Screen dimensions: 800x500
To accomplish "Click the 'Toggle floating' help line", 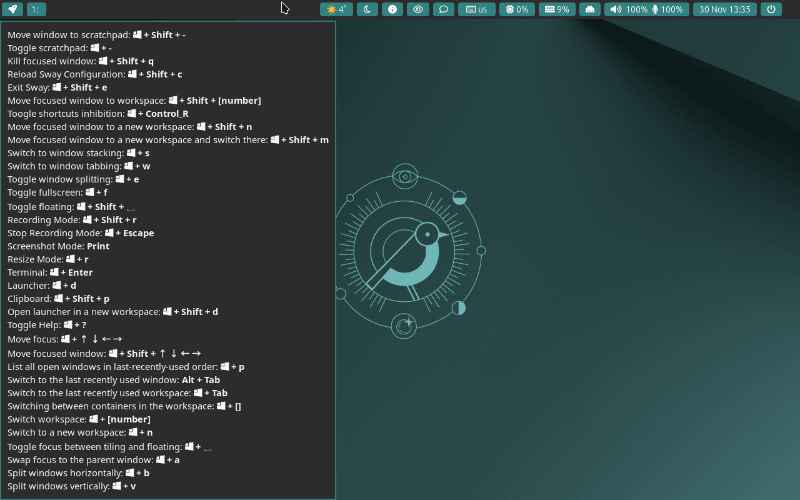I will [71, 207].
